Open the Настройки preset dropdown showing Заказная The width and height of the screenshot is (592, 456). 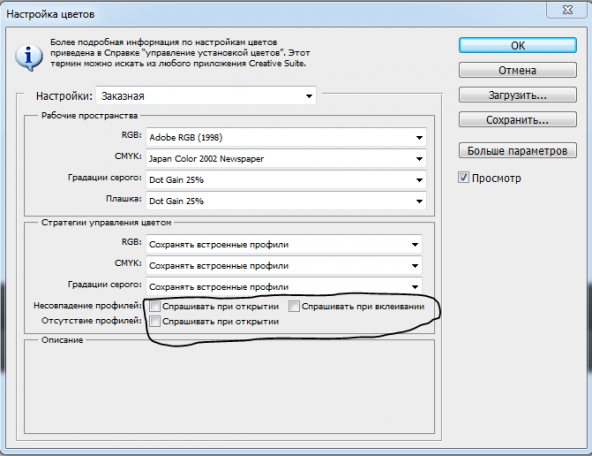pos(206,96)
